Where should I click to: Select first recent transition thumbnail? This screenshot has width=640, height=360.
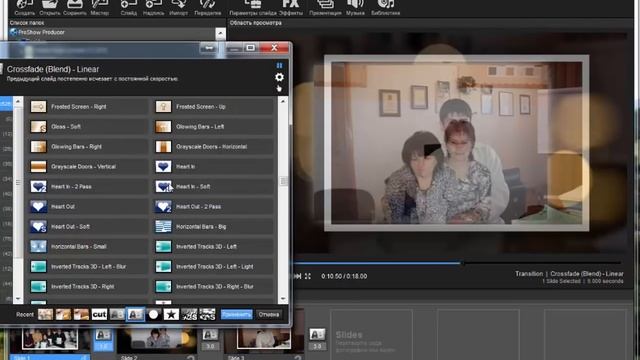point(45,314)
